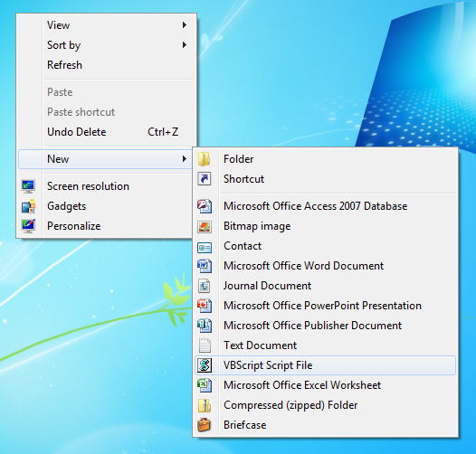This screenshot has height=454, width=476.
Task: Click the Folder icon in New submenu
Action: 205,159
